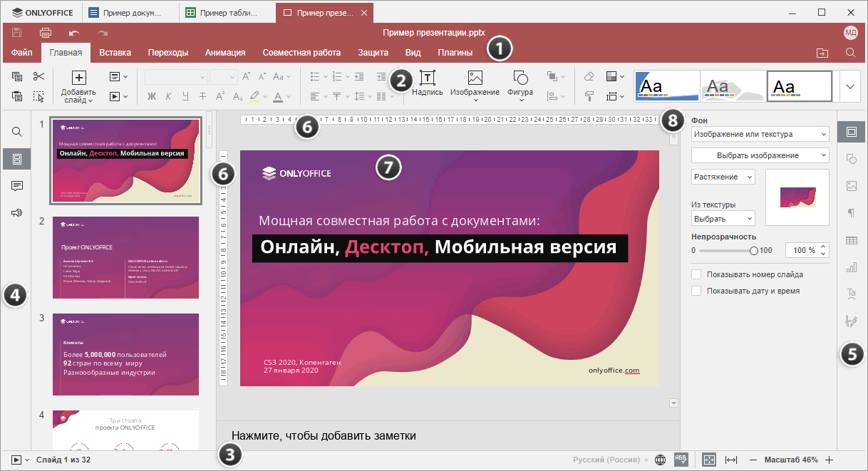Toggle fit to slide in status bar

709,460
